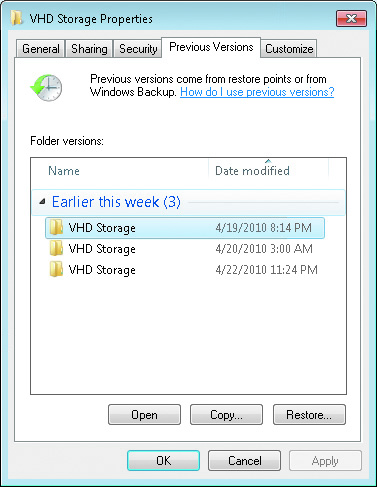Click the Copy... button

[226, 415]
